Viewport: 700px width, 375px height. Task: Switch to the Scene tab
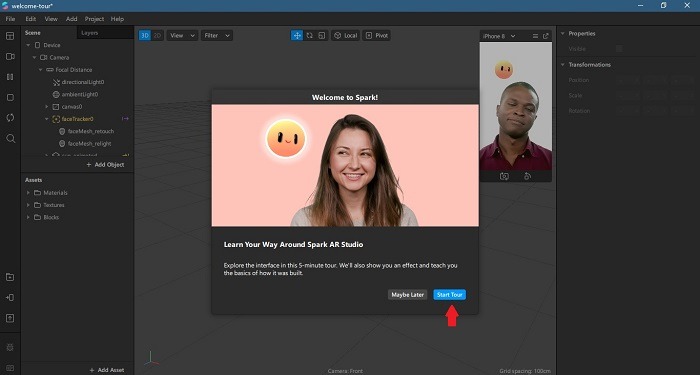33,33
